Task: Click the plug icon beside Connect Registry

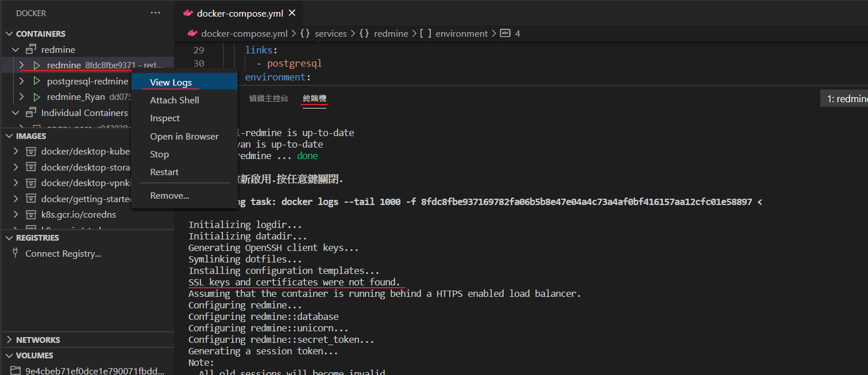Action: tap(16, 253)
